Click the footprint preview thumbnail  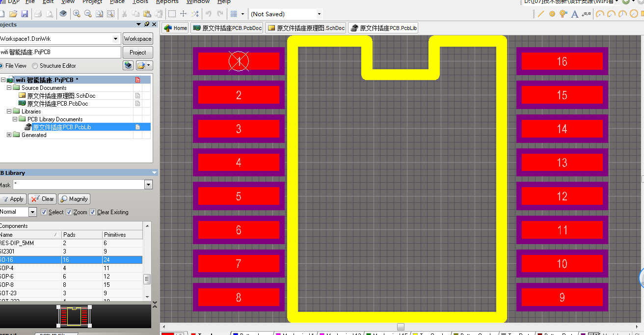pyautogui.click(x=74, y=316)
